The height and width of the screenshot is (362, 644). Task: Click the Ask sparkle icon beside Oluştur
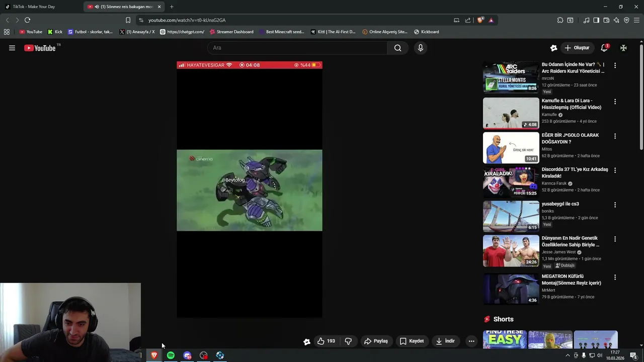(x=553, y=48)
